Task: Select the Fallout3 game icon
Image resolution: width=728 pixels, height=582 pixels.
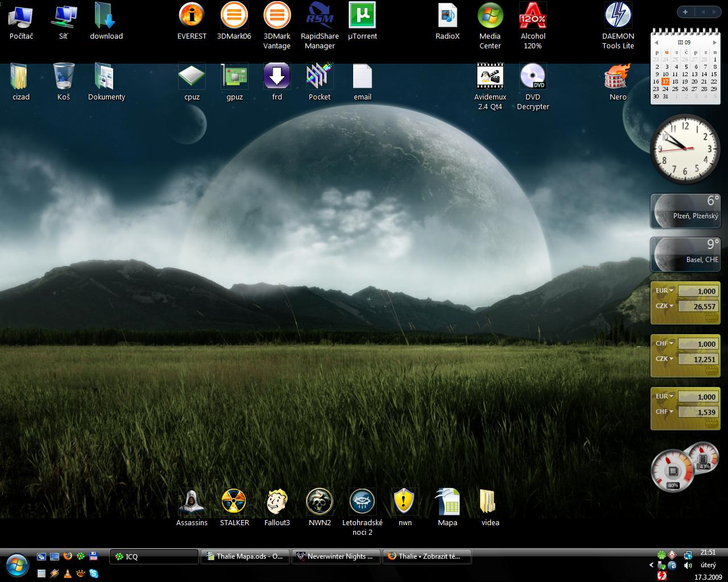Action: click(277, 502)
